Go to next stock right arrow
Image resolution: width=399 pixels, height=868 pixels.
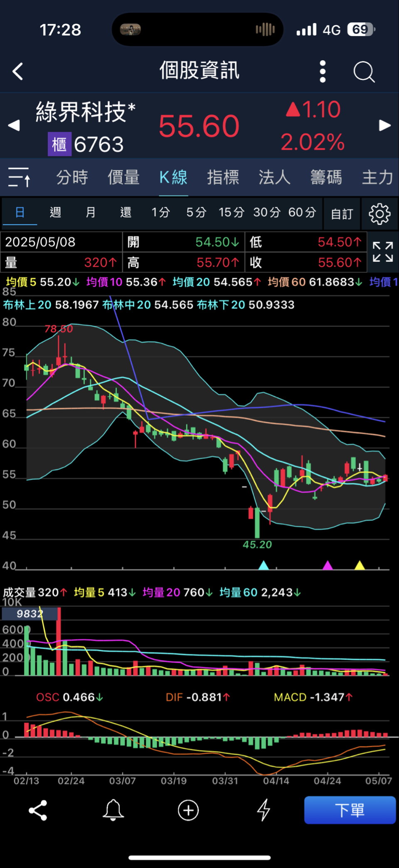coord(385,125)
